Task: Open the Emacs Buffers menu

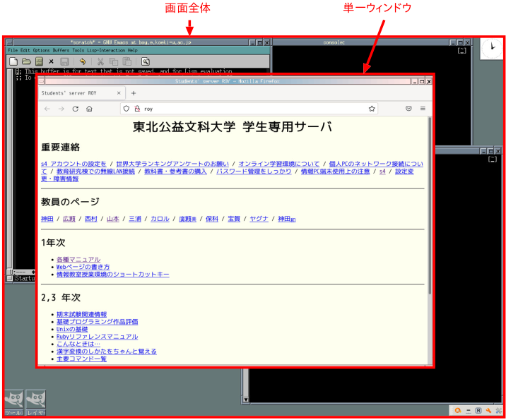Action: coord(61,50)
